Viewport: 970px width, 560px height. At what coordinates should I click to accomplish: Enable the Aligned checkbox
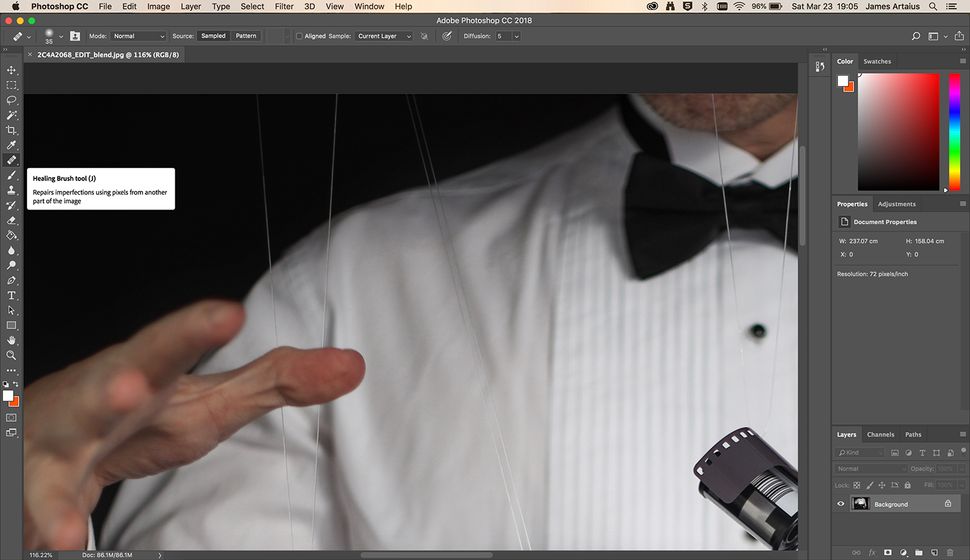[x=299, y=36]
